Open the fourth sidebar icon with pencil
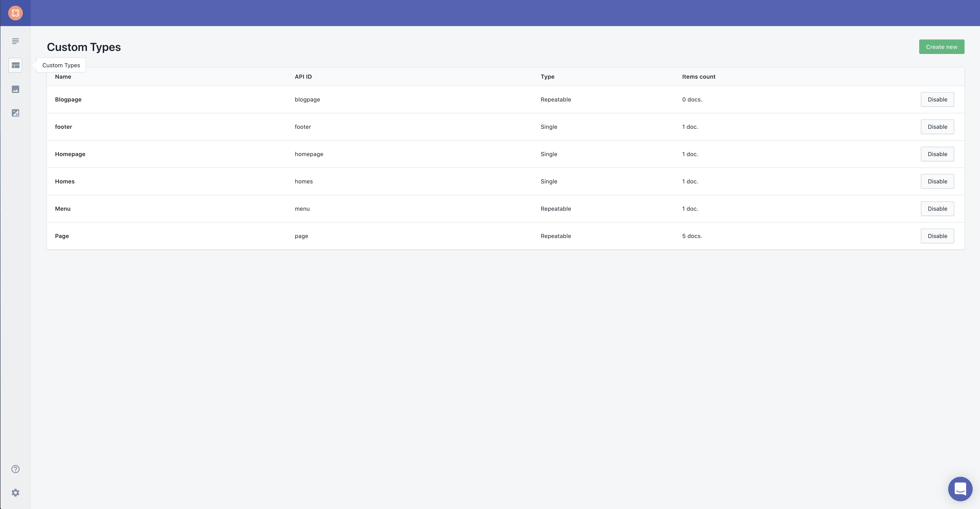Image resolution: width=980 pixels, height=509 pixels. tap(15, 113)
